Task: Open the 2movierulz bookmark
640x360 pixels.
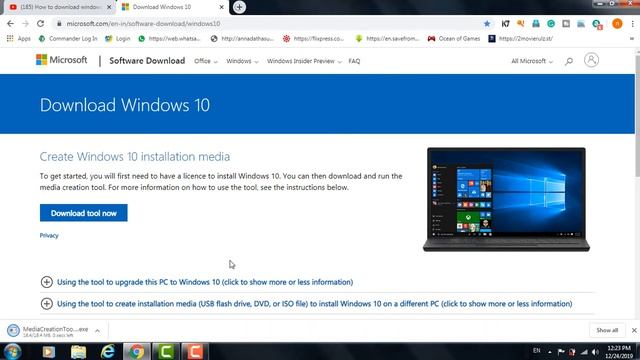Action: click(x=520, y=39)
